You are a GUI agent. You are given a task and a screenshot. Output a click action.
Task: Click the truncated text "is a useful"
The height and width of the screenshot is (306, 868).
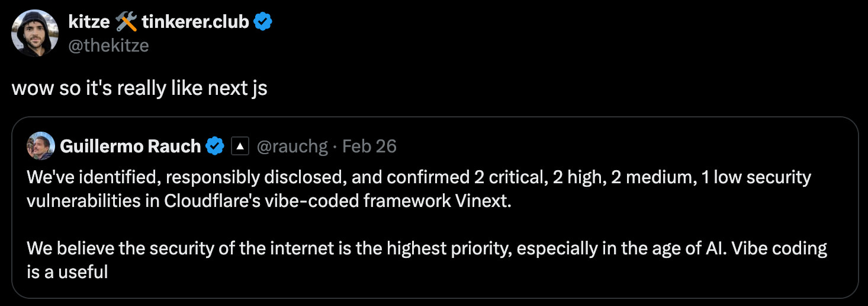(67, 272)
